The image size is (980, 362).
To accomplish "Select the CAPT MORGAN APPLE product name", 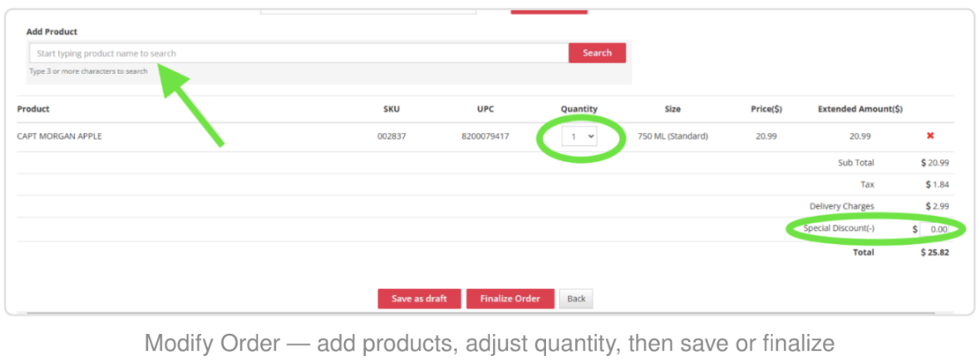I will (59, 136).
